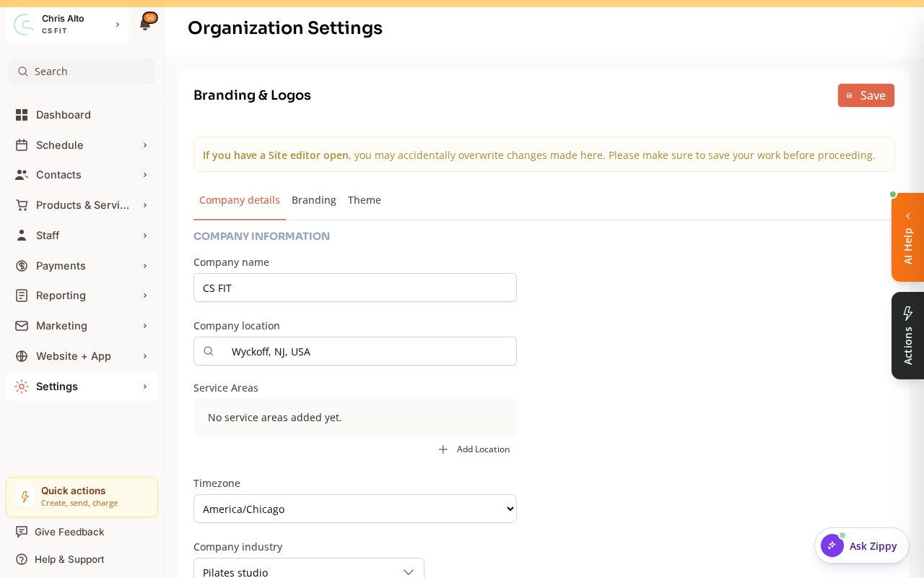
Task: Click Give Feedback link
Action: 69,532
